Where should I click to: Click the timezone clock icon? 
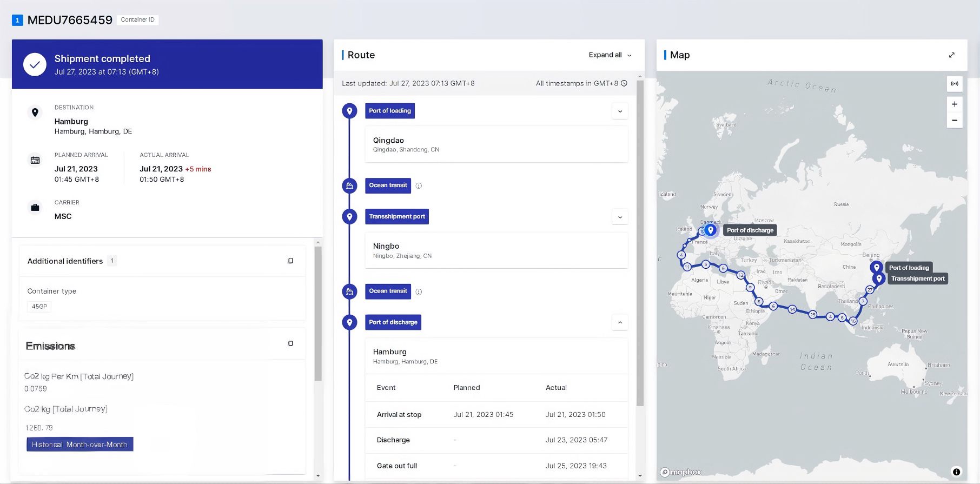coord(624,83)
